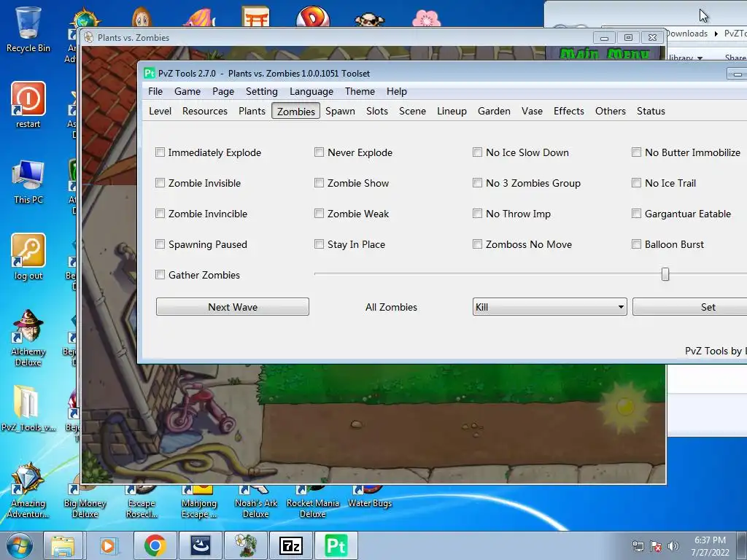Open the log out desktop shortcut
This screenshot has width=747, height=560.
coord(28,257)
